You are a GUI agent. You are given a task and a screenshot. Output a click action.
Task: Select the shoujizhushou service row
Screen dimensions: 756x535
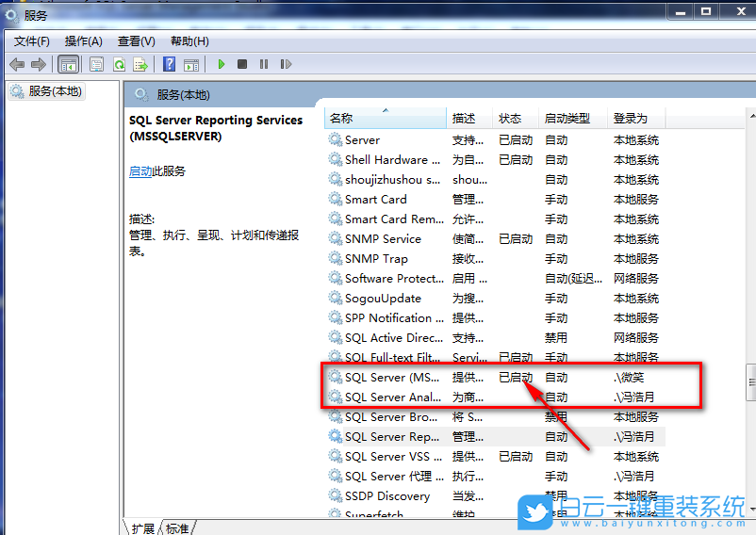[x=495, y=180]
